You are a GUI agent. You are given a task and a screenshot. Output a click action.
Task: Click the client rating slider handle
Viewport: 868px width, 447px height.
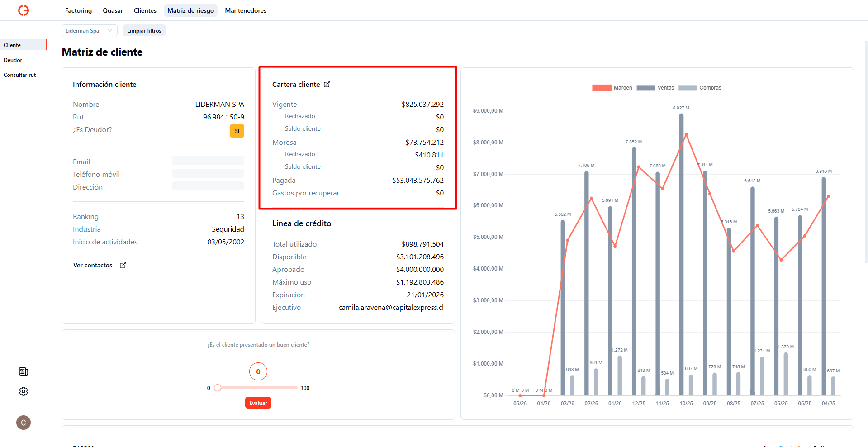coord(218,388)
